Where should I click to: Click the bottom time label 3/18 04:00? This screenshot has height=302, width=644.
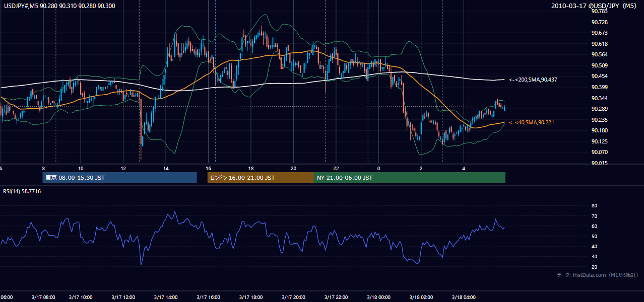464,297
